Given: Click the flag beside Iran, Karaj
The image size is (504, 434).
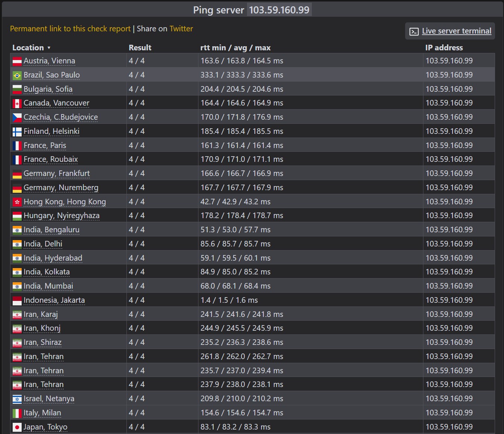Looking at the screenshot, I should pyautogui.click(x=17, y=315).
